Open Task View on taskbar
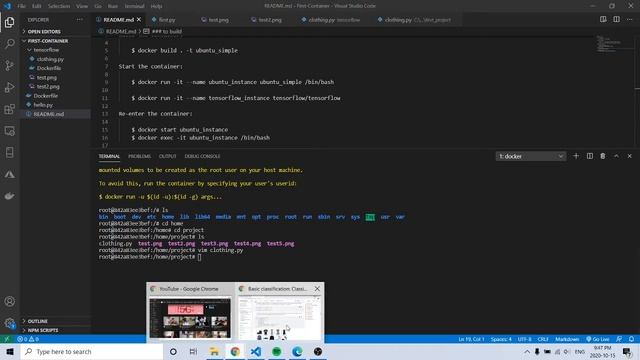The image size is (640, 360). coord(193,351)
